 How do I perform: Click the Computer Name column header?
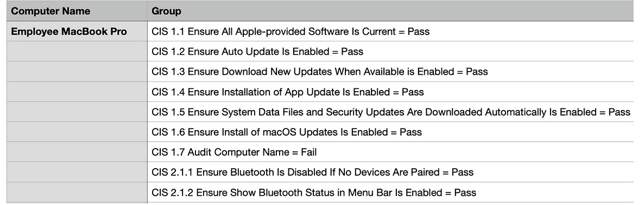(x=77, y=11)
